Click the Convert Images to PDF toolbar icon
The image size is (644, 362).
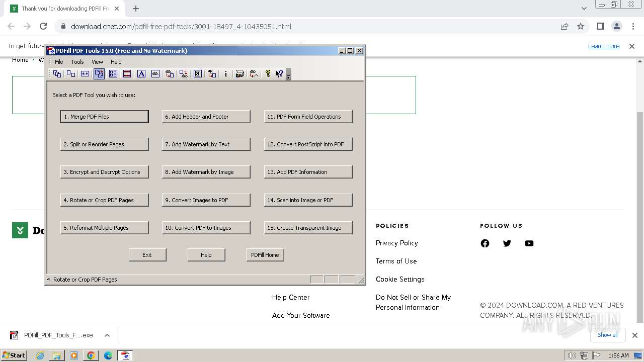(x=170, y=74)
